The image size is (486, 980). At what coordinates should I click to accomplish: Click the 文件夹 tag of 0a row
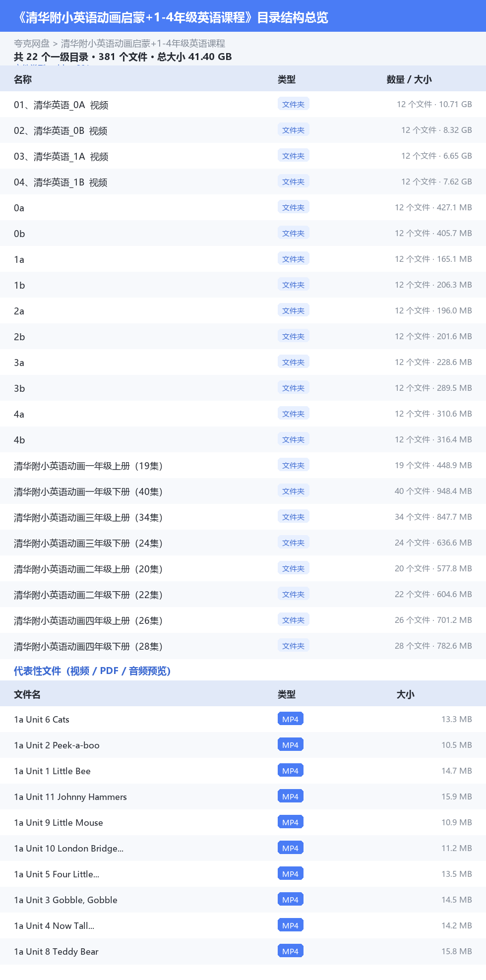[x=294, y=207]
